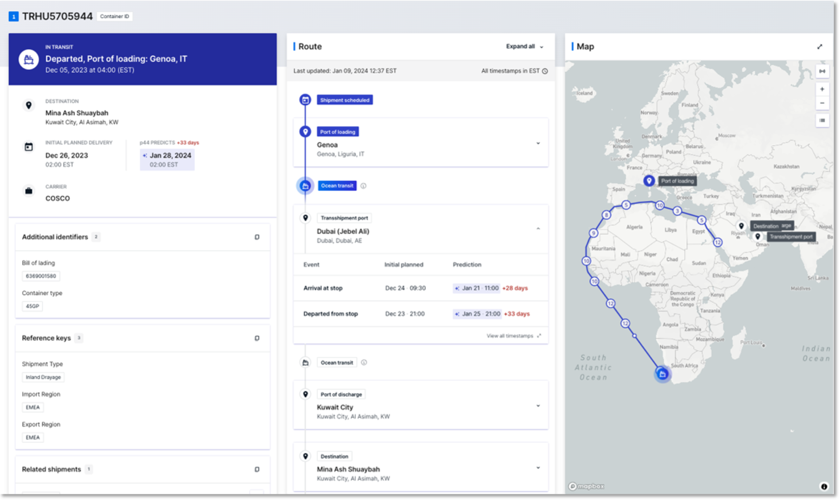840x504 pixels.
Task: Zoom out on the map
Action: click(x=822, y=103)
